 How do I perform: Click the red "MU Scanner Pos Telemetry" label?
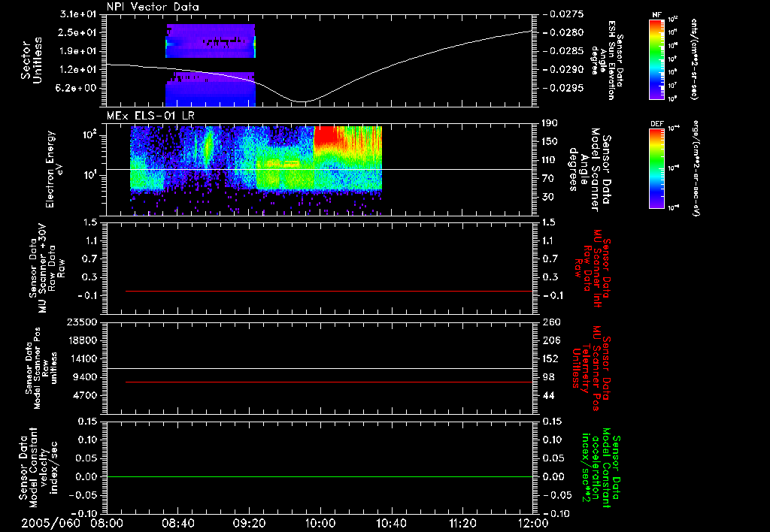[x=592, y=368]
